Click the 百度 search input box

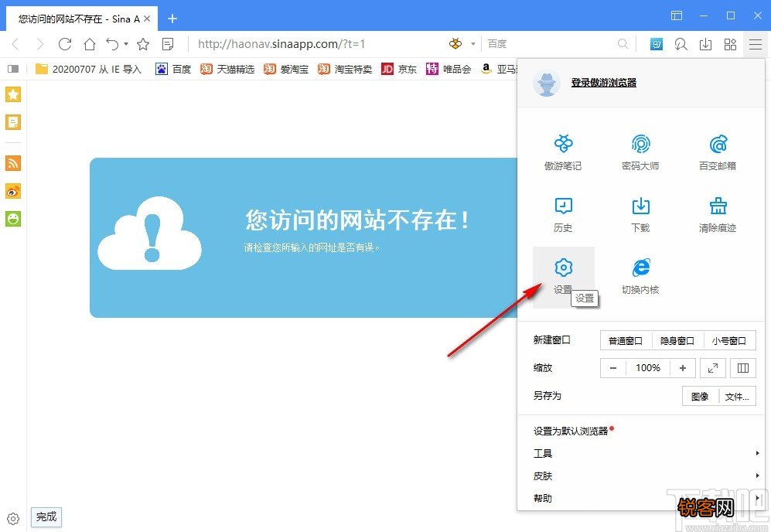pyautogui.click(x=550, y=44)
